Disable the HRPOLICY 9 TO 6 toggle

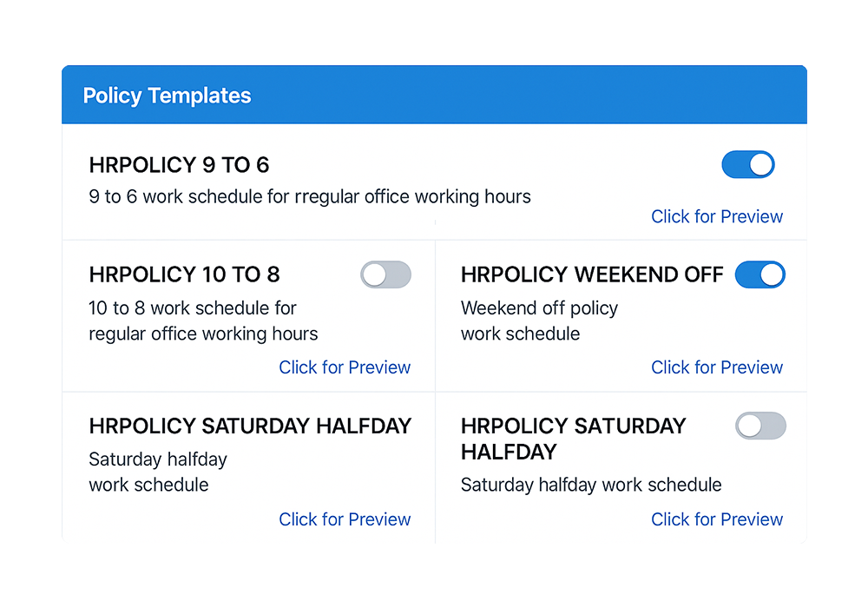[747, 164]
